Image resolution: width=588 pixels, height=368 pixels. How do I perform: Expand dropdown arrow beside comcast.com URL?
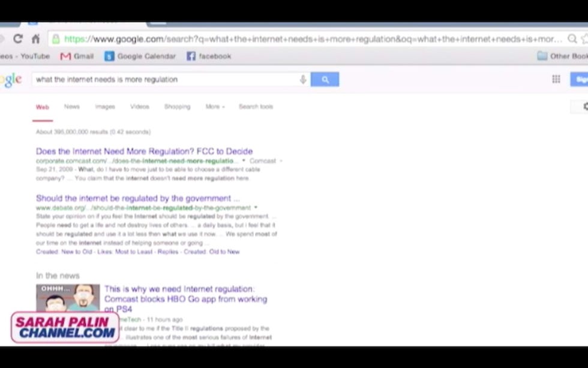[x=244, y=160]
